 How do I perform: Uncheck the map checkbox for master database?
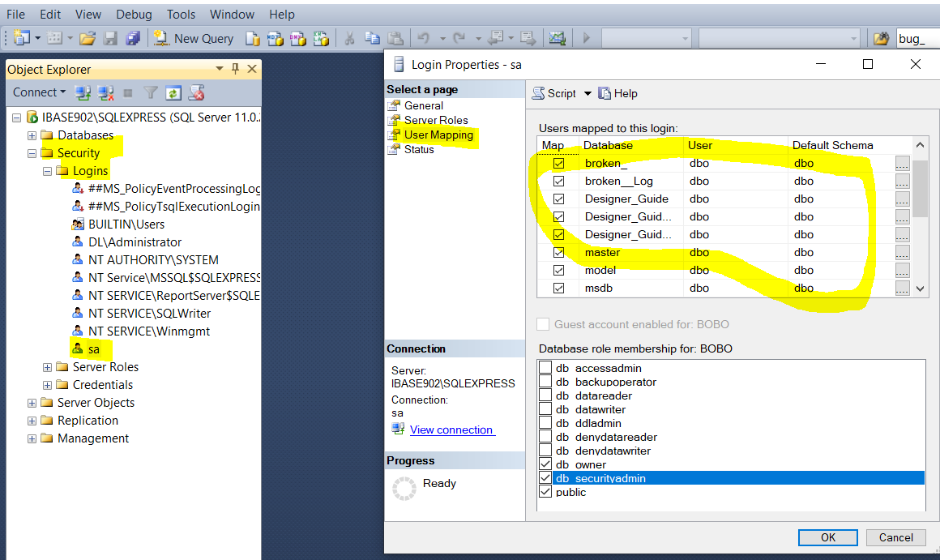pyautogui.click(x=558, y=252)
